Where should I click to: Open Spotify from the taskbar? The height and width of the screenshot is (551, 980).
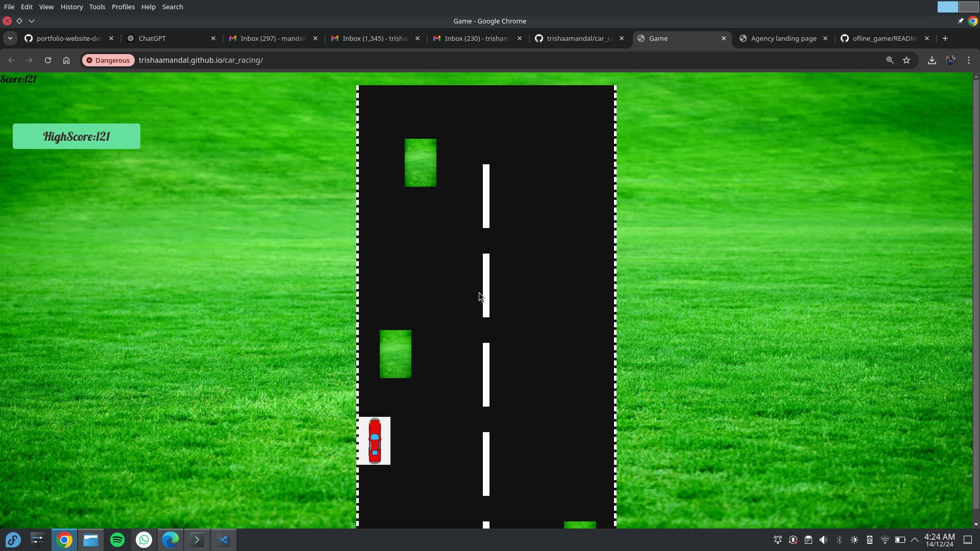coord(117,540)
